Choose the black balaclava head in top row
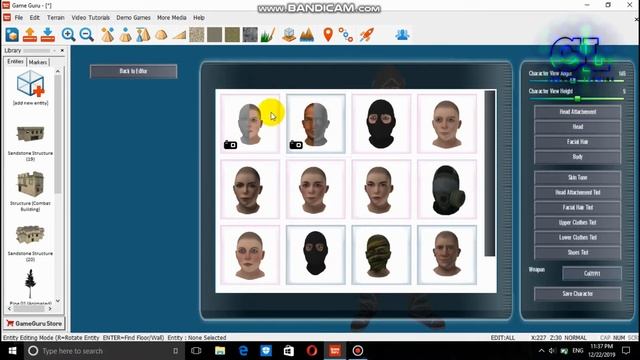 381,124
